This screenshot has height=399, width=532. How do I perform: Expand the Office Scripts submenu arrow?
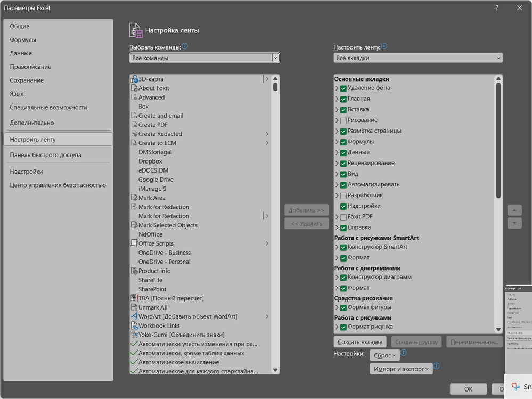pos(267,243)
